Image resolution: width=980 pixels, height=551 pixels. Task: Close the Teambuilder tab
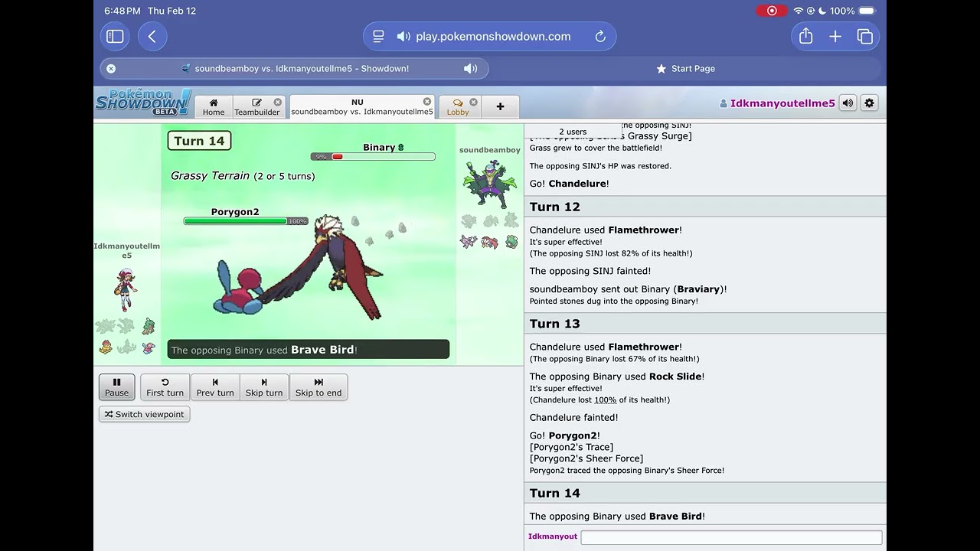tap(277, 102)
